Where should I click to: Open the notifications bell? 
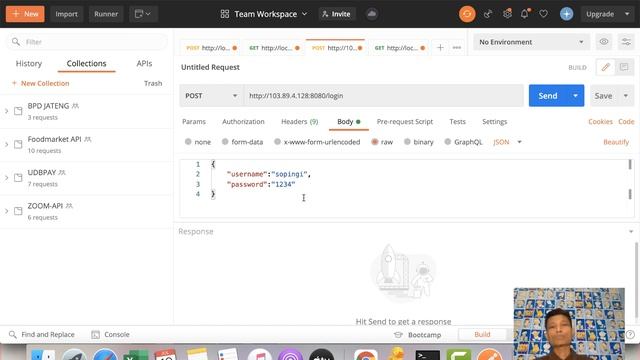pyautogui.click(x=525, y=14)
